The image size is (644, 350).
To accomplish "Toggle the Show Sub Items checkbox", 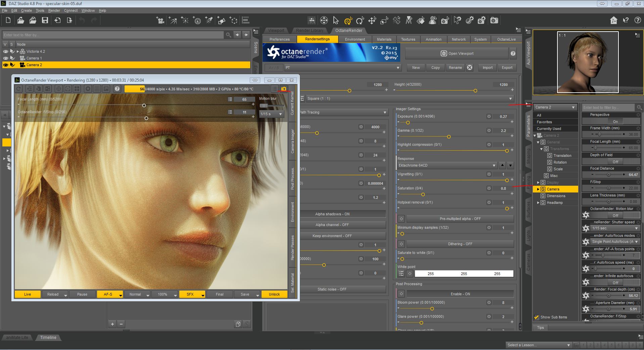I will pos(537,317).
